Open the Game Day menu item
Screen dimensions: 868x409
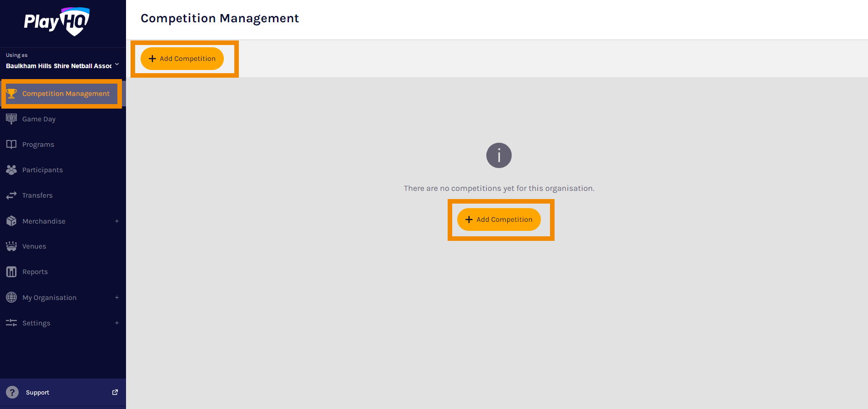[x=39, y=119]
